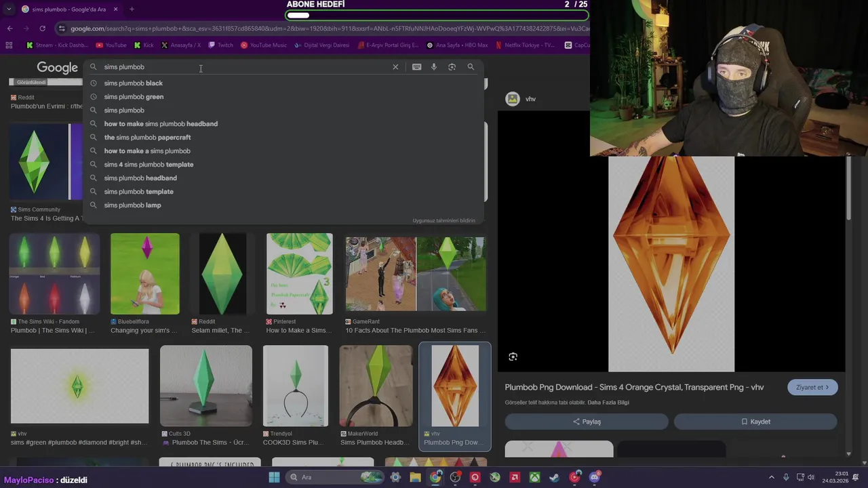Reload the Google search page

pyautogui.click(x=42, y=28)
